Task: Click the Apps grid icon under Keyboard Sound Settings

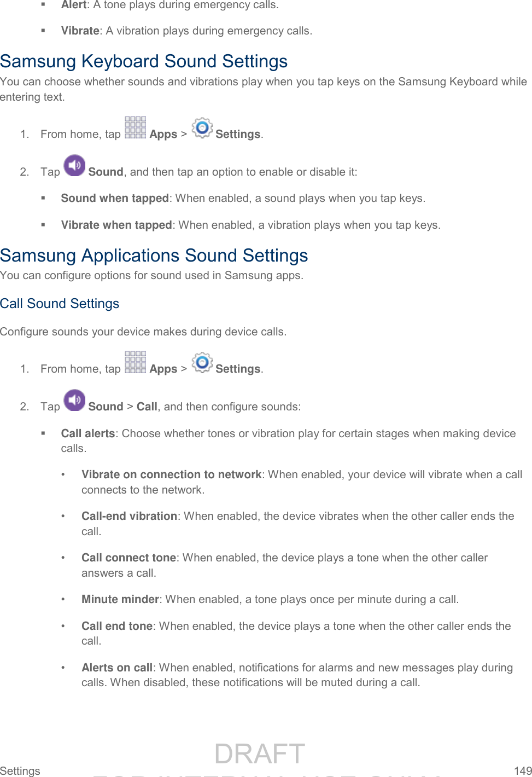Action: (x=135, y=127)
